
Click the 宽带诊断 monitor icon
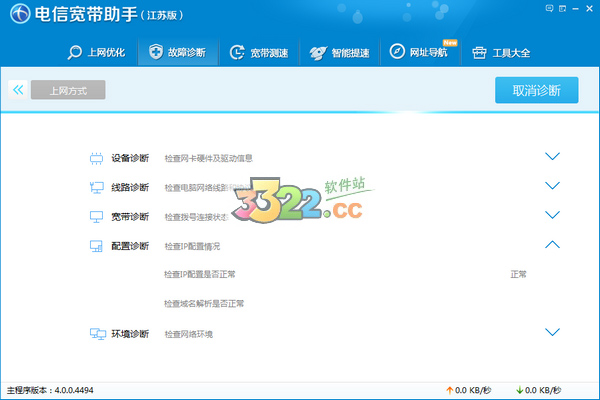[96, 217]
